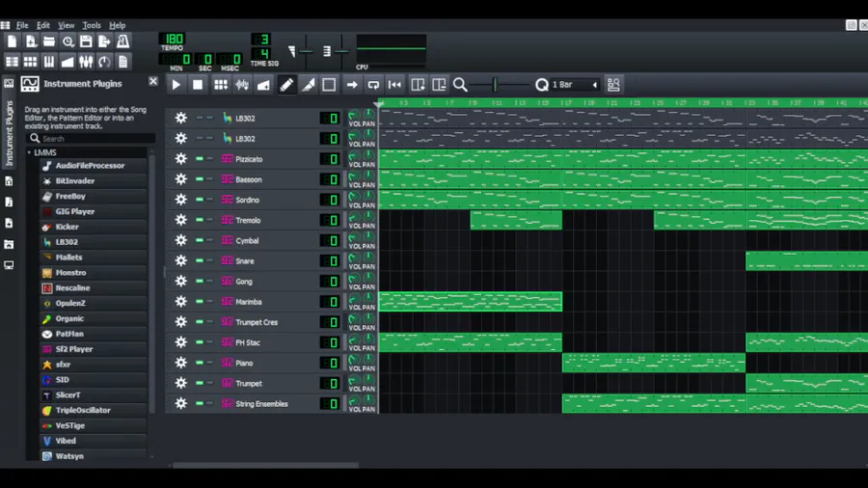The width and height of the screenshot is (868, 488).
Task: Open the recently opened projects dropdown
Action: tap(68, 41)
